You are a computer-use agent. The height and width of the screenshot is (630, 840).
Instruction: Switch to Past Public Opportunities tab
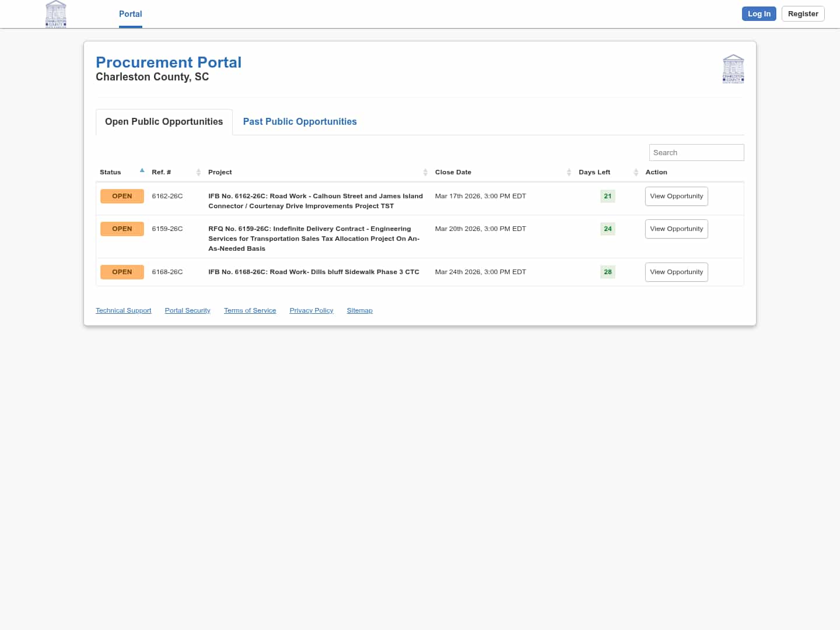300,122
